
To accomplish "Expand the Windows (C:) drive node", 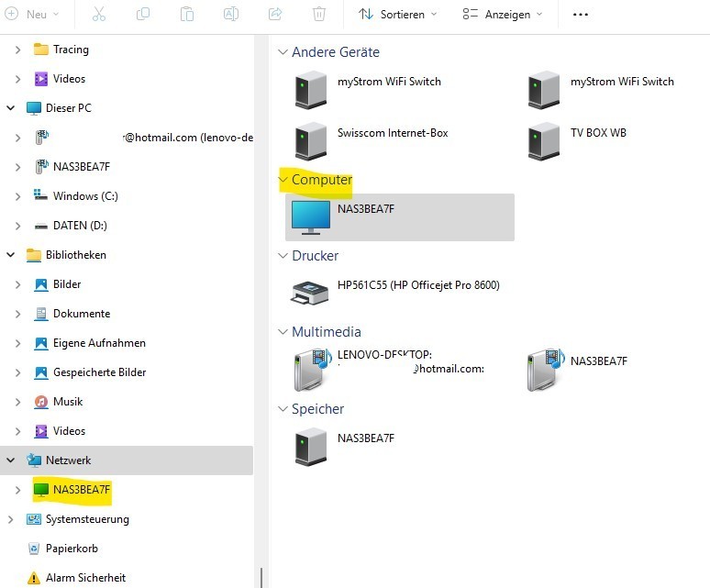I will [x=17, y=196].
